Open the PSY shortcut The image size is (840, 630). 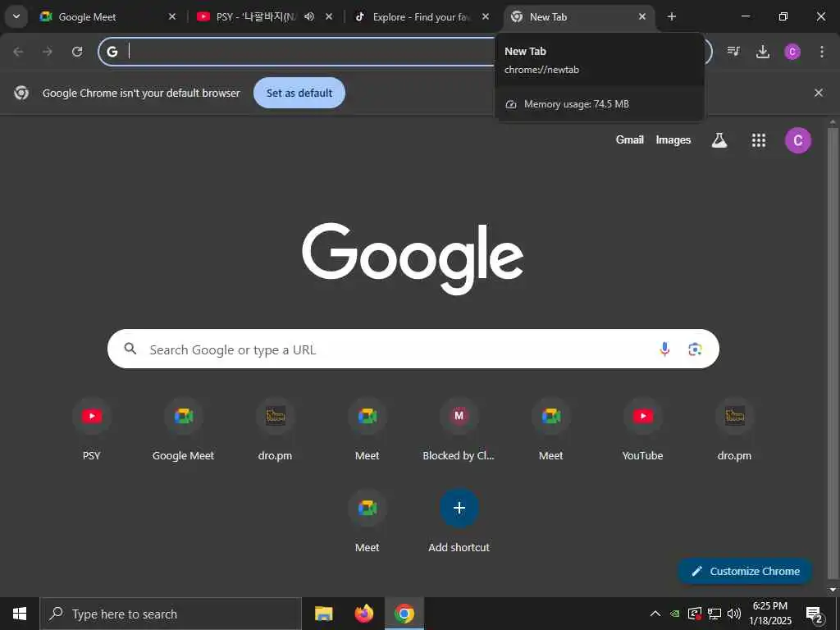pos(92,429)
